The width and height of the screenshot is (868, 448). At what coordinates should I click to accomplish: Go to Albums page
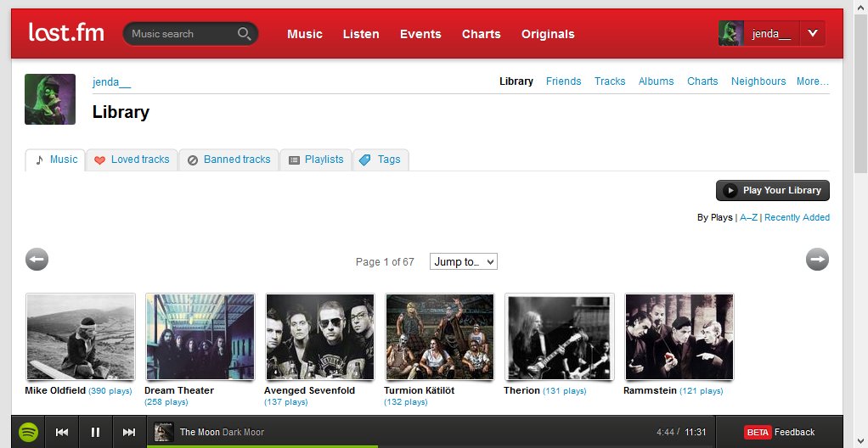(x=656, y=81)
